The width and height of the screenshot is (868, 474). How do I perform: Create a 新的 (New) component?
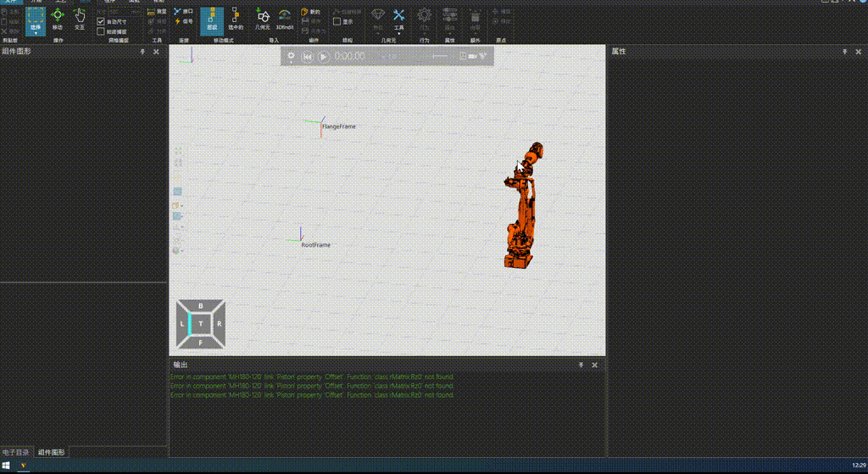click(x=310, y=11)
